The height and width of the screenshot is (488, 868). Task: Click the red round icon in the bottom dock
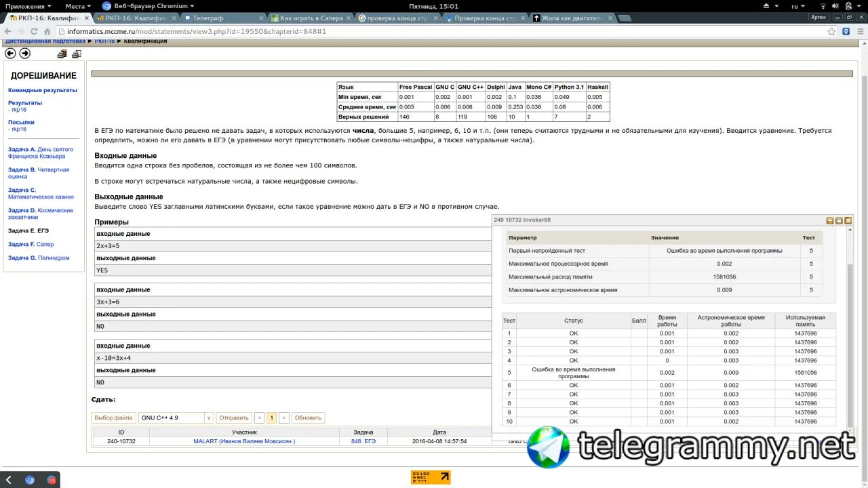[52, 480]
